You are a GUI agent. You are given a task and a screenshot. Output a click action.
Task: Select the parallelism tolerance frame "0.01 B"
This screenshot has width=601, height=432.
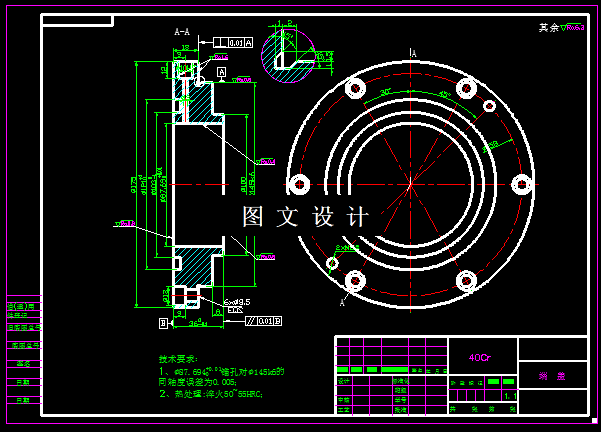[263, 321]
